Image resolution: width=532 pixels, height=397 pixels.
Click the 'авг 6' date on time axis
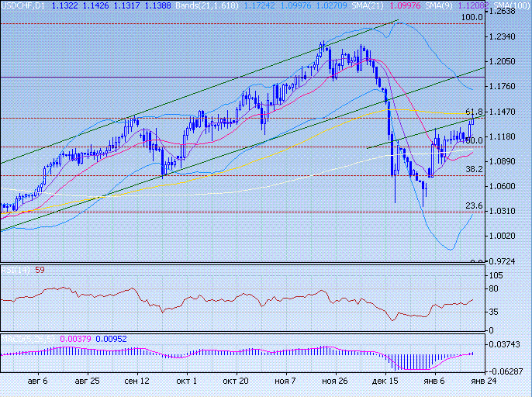(36, 381)
